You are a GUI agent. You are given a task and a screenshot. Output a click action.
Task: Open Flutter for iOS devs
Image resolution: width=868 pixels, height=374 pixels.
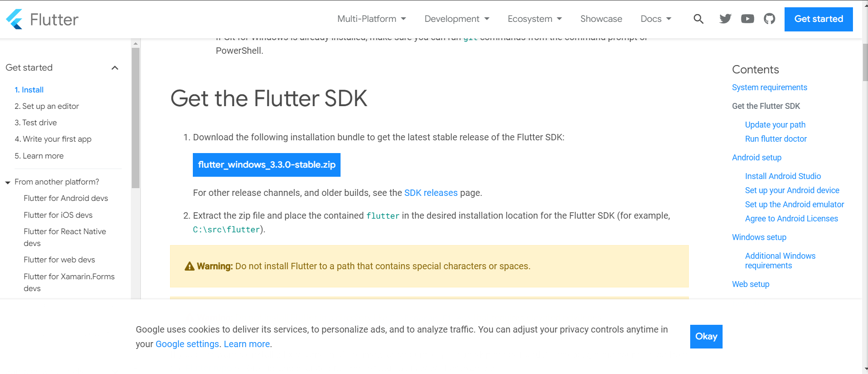(58, 215)
